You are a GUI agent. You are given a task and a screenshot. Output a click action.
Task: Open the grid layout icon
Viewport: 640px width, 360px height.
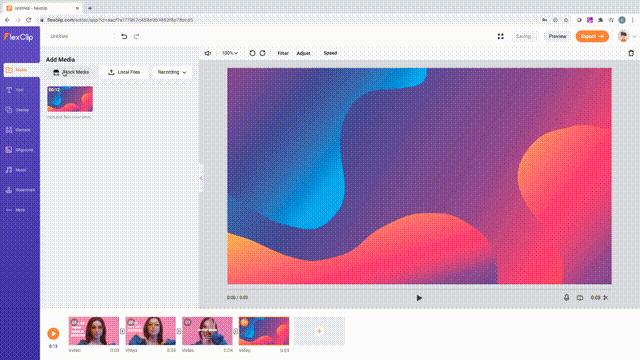coord(500,36)
